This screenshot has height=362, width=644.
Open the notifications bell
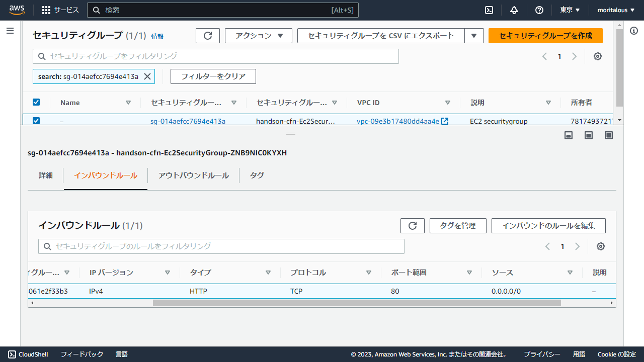click(x=514, y=10)
